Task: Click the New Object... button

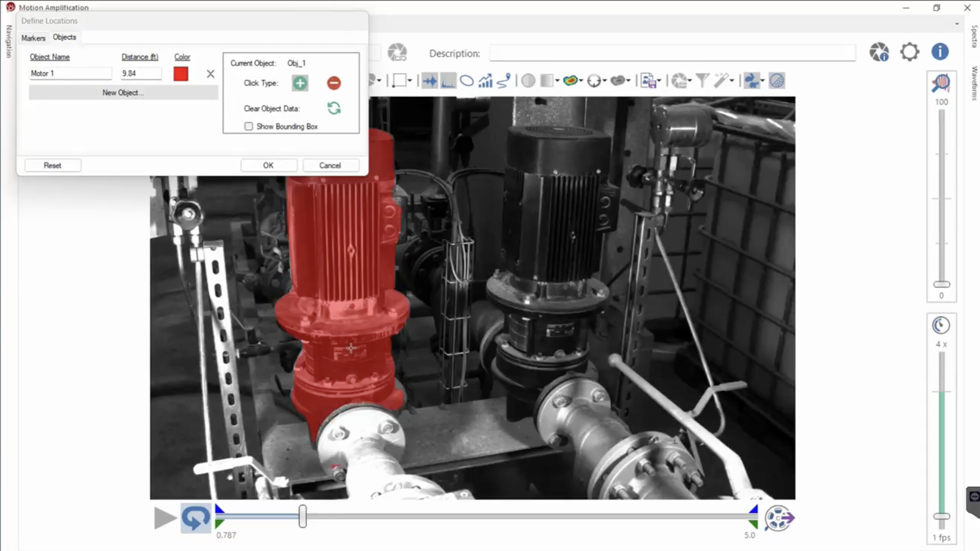Action: pyautogui.click(x=123, y=93)
